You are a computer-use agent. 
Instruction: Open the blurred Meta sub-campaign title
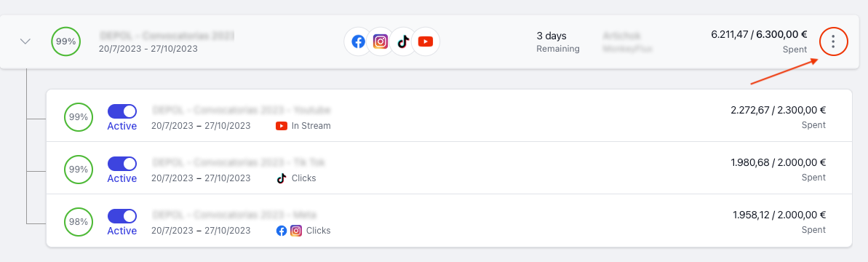234,215
